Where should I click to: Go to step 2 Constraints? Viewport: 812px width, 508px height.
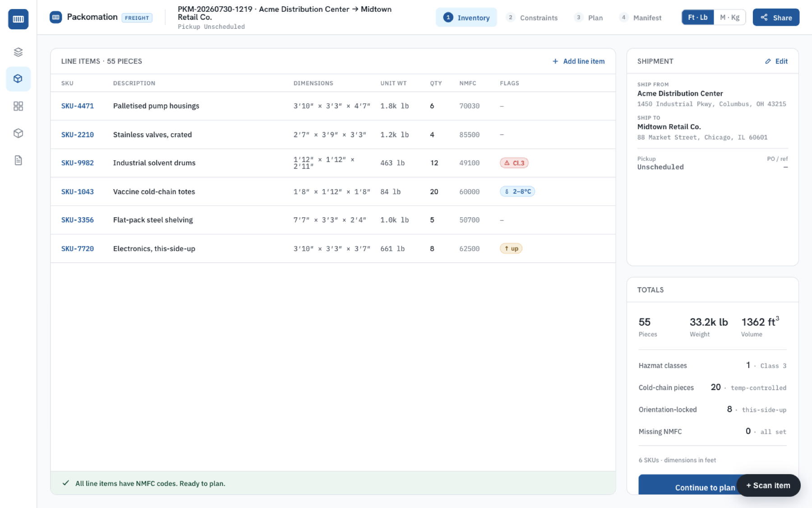point(532,18)
